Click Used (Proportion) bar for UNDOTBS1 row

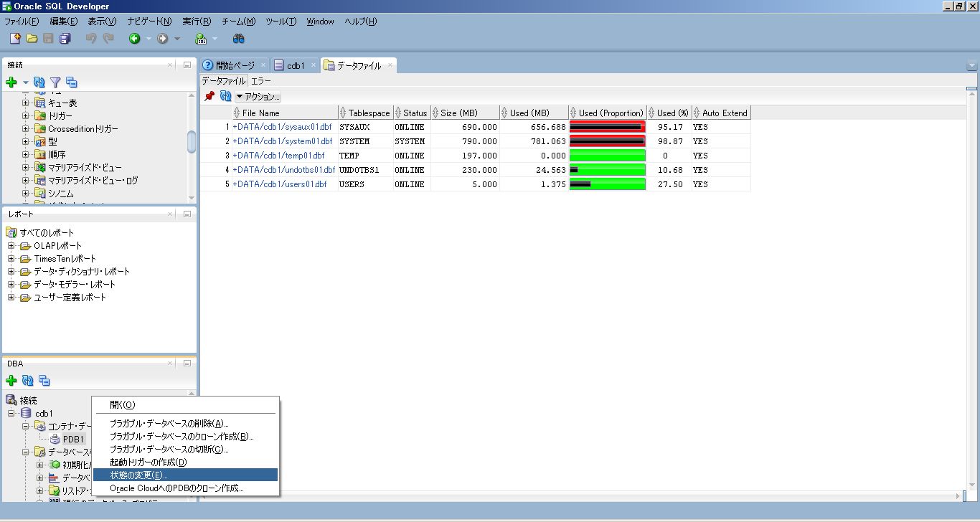608,170
